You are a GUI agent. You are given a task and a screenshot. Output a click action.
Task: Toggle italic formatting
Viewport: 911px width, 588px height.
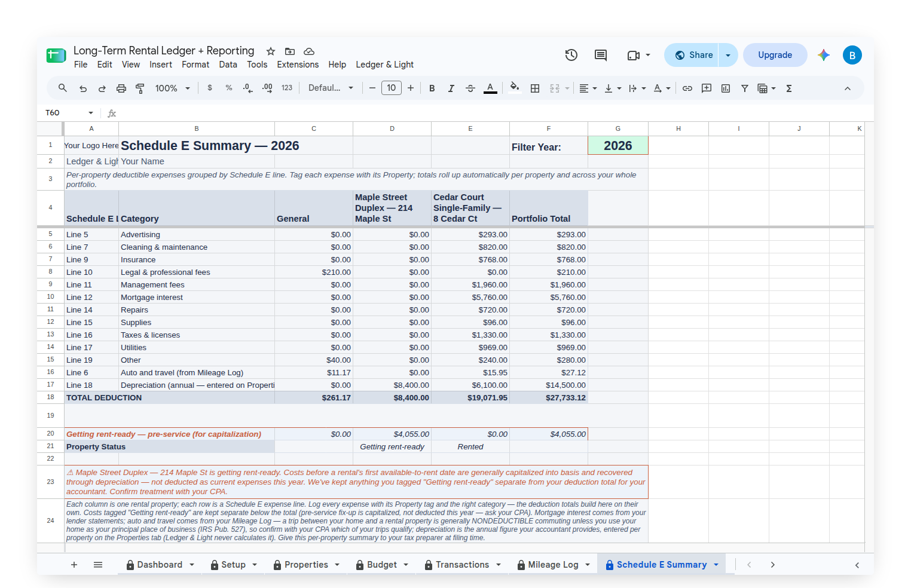coord(451,88)
